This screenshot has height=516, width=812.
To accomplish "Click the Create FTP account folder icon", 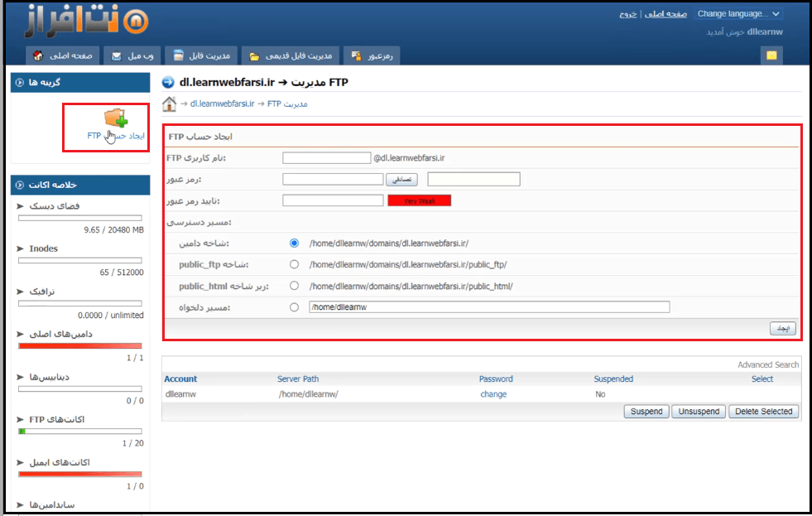I will click(115, 118).
